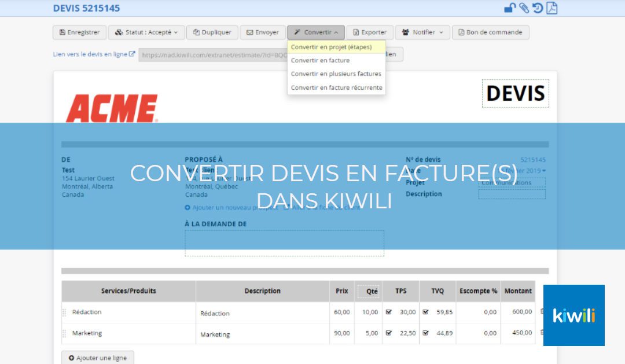Open attachments via paperclip icon

click(524, 8)
